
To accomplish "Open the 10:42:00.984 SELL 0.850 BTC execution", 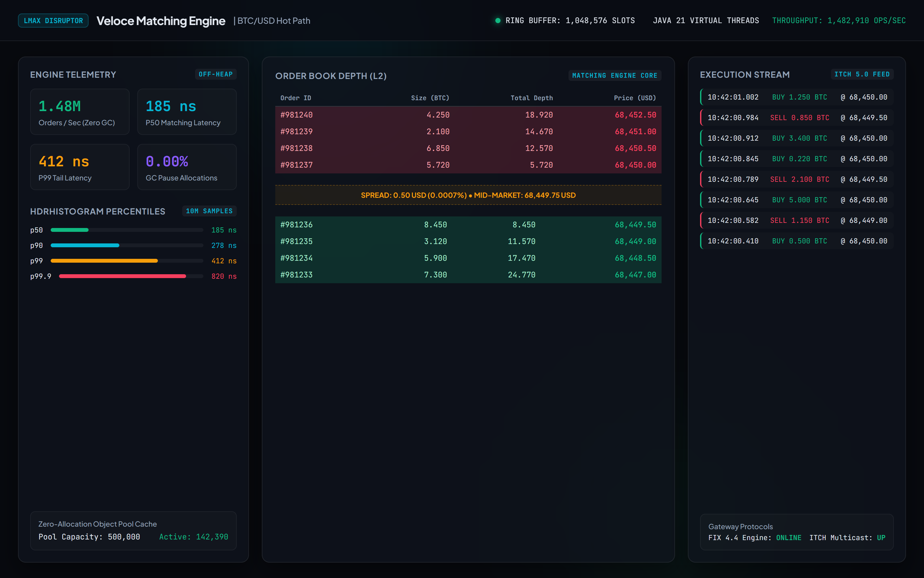I will (797, 118).
